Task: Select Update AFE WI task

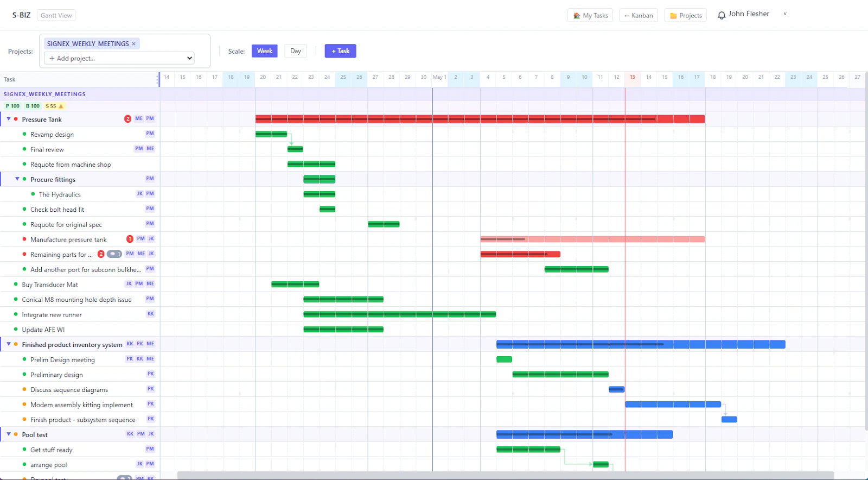Action: click(x=43, y=330)
